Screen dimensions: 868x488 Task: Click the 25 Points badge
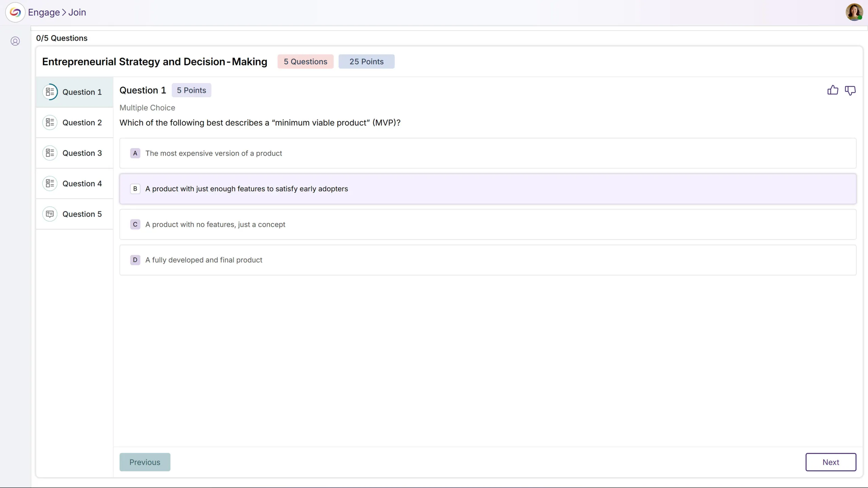pyautogui.click(x=366, y=62)
